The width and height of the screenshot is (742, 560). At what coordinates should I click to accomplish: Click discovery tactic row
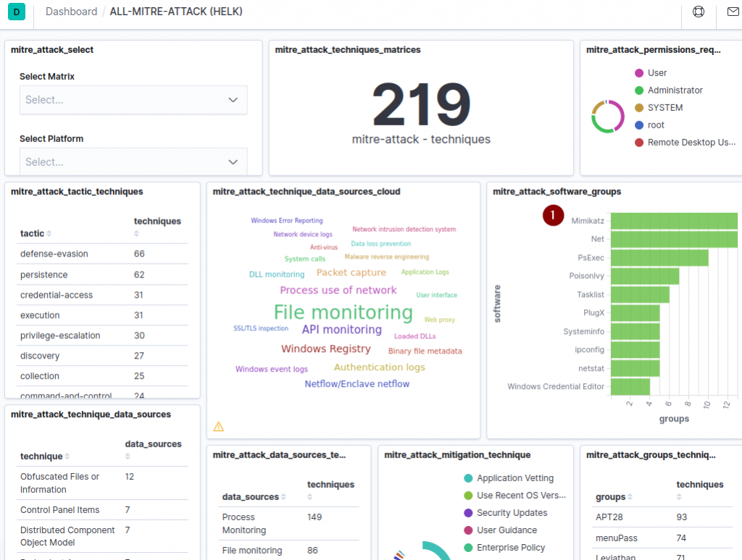coord(102,356)
